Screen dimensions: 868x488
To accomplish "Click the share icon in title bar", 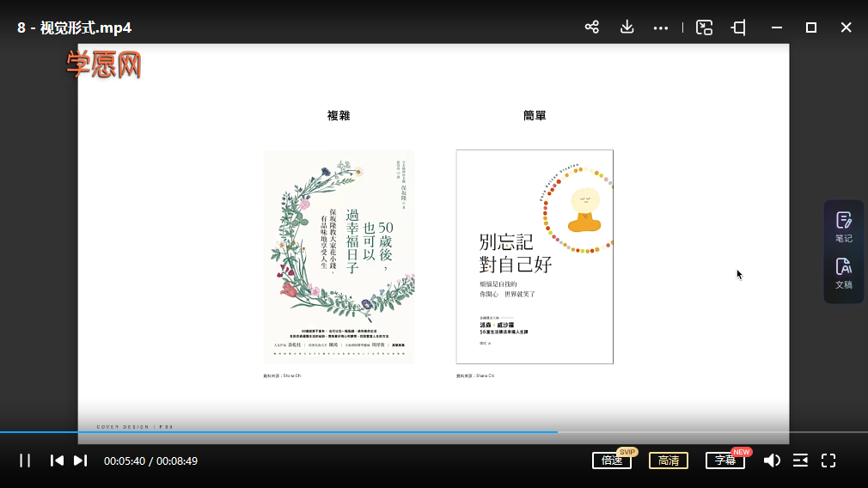I will click(592, 27).
